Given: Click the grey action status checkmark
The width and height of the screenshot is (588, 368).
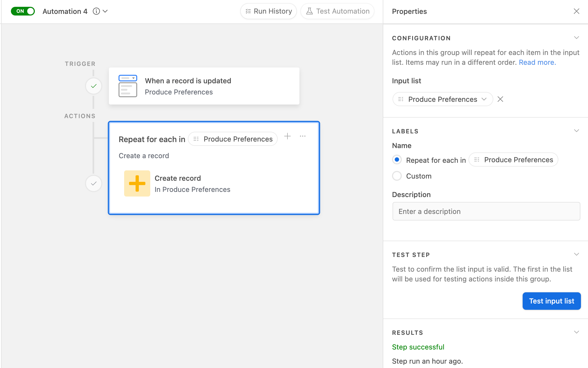Looking at the screenshot, I should coord(94,183).
